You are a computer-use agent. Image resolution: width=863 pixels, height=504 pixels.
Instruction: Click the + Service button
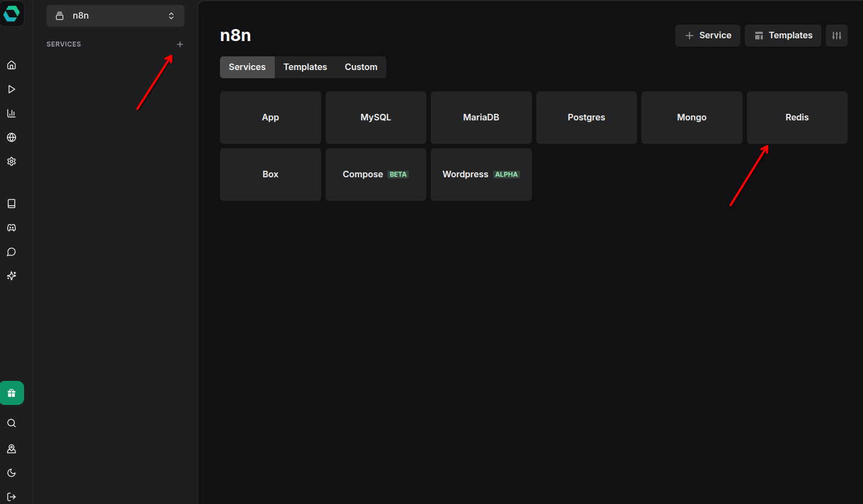pyautogui.click(x=708, y=36)
